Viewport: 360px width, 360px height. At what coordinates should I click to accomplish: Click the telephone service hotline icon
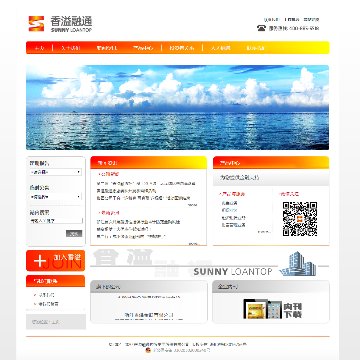(x=261, y=28)
